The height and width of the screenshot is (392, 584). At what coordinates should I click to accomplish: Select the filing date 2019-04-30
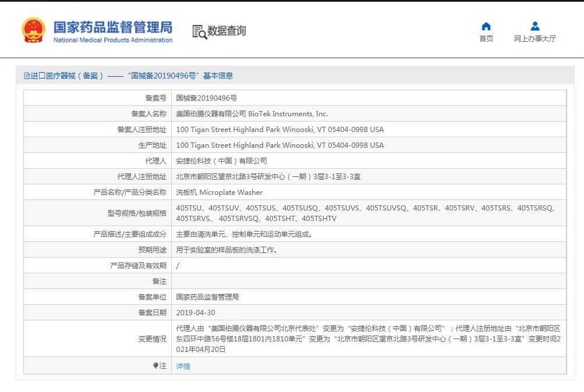coord(195,313)
